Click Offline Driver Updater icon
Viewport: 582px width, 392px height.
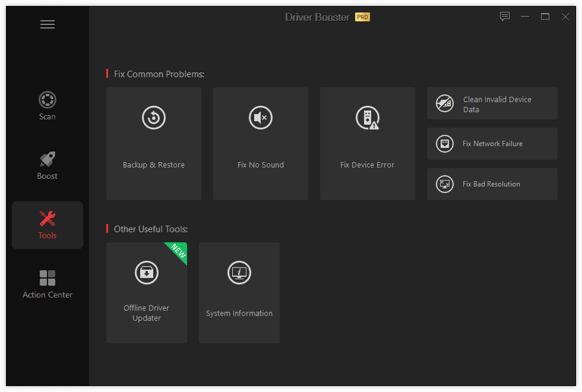coord(147,273)
